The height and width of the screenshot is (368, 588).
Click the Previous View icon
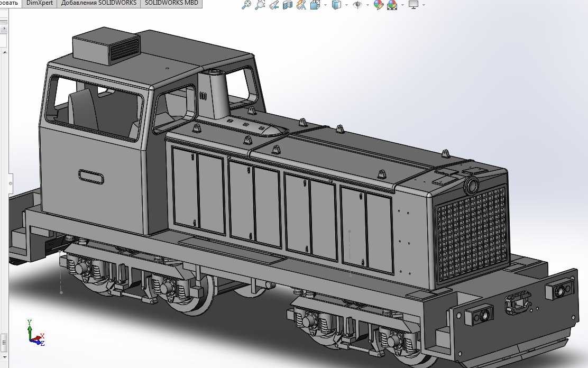[274, 5]
